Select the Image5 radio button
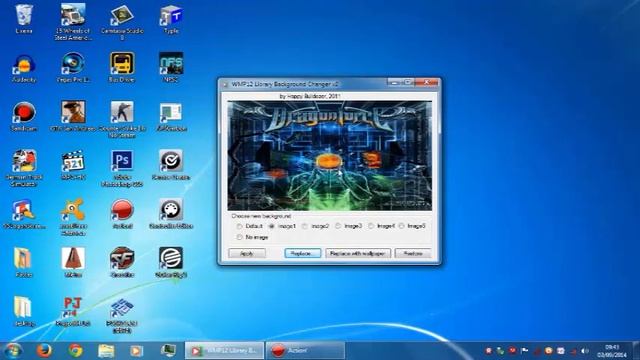Image resolution: width=640 pixels, height=360 pixels. pos(402,226)
